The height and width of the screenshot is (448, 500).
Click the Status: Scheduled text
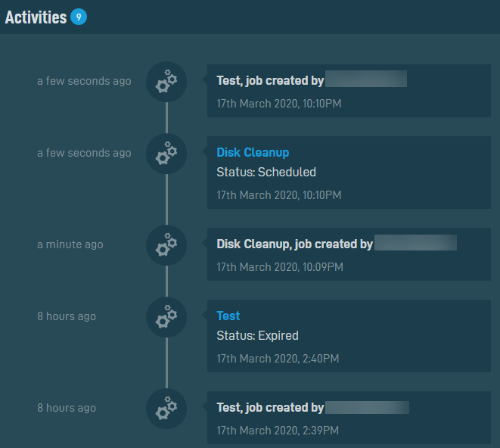[x=266, y=173]
